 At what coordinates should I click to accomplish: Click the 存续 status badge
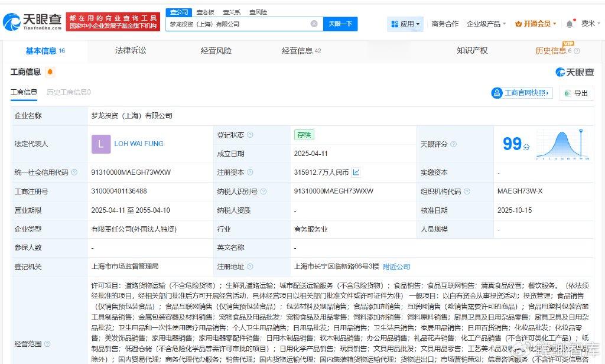coord(304,135)
